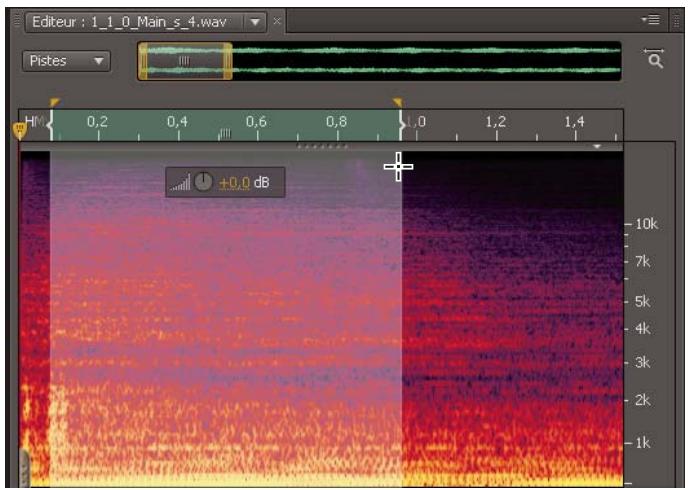The height and width of the screenshot is (490, 689).
Task: Close the Editeur panel tab
Action: click(x=276, y=21)
